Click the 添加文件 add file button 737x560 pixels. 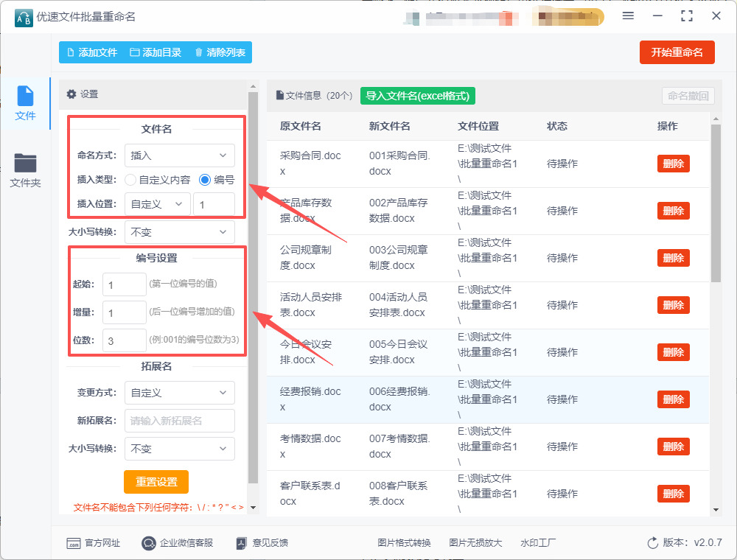91,52
